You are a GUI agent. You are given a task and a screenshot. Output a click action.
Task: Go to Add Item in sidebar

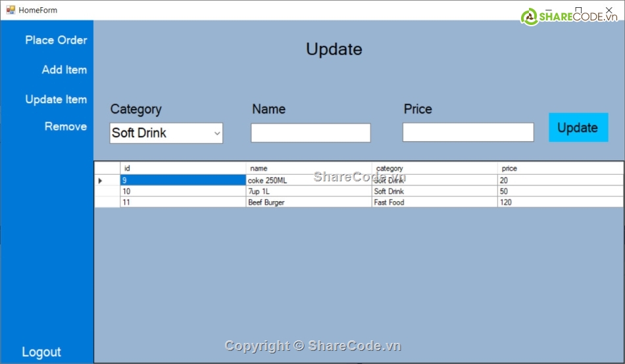point(64,70)
